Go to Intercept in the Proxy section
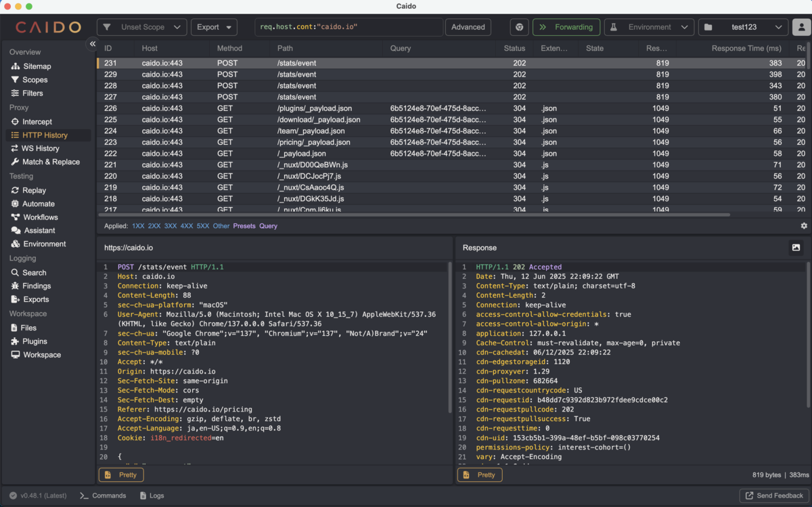812x507 pixels. [x=37, y=122]
